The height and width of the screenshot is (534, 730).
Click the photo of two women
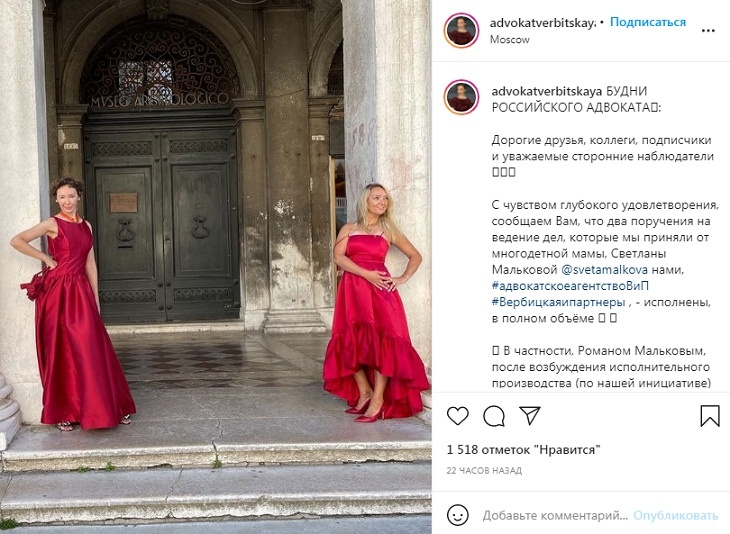coord(216,267)
